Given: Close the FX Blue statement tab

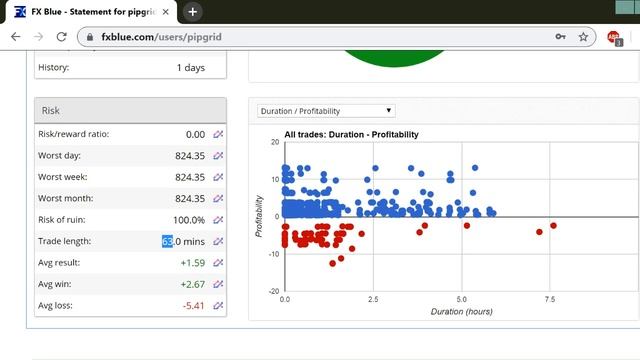Looking at the screenshot, I should pos(165,12).
